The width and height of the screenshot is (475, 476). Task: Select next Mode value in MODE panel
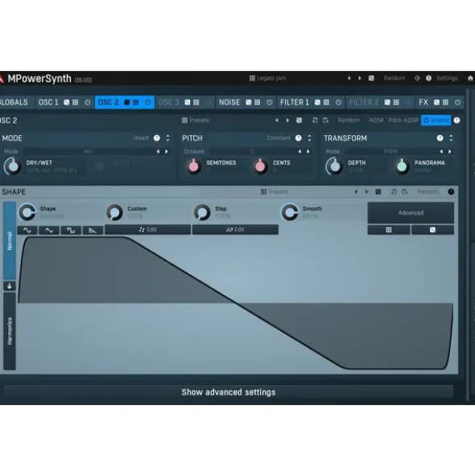tap(167, 151)
